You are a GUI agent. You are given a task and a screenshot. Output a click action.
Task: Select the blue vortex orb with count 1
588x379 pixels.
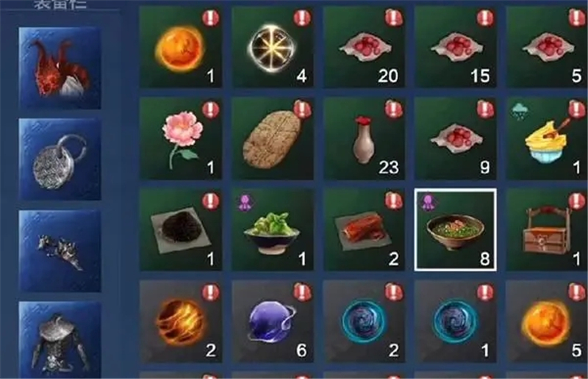456,321
